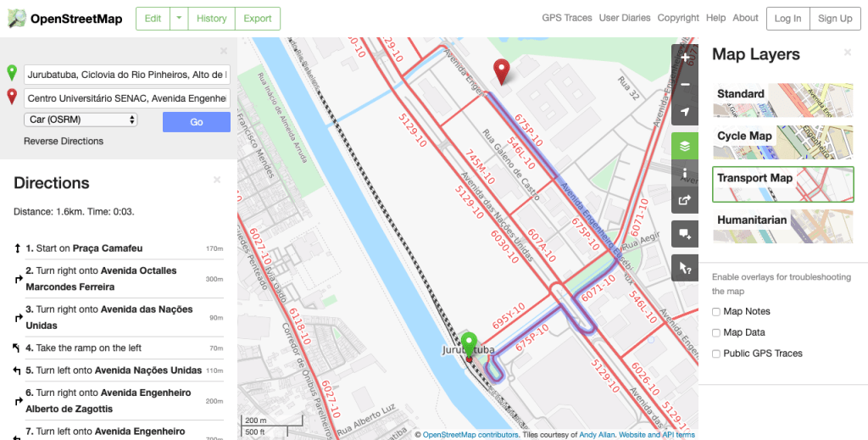868x440 pixels.
Task: Enable the Map Notes overlay checkbox
Action: tap(717, 312)
